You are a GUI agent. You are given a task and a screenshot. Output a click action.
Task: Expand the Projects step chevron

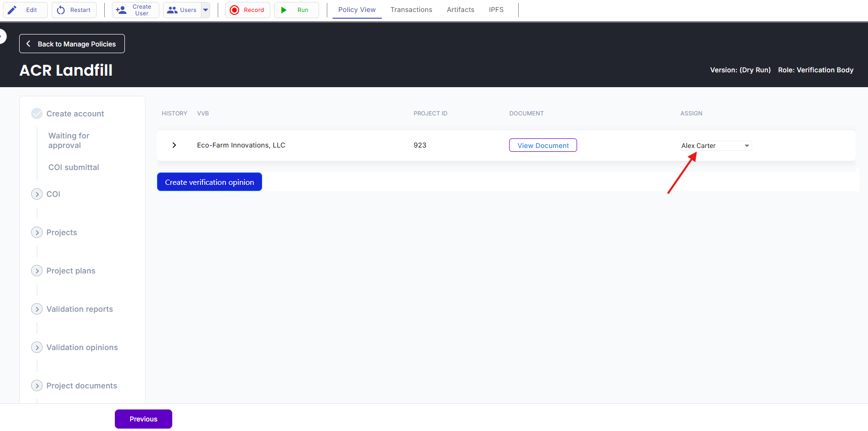tap(37, 232)
